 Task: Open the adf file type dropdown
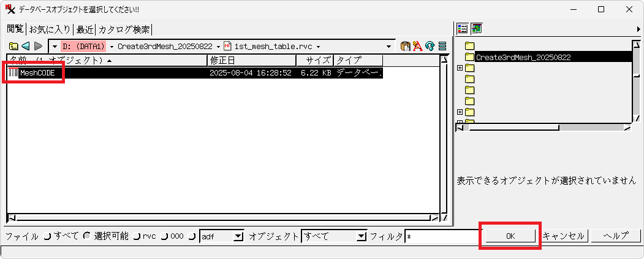(238, 236)
